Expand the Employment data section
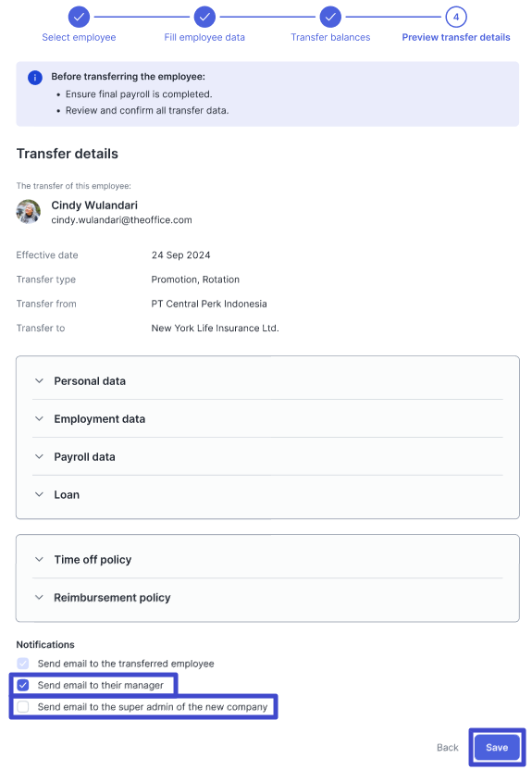The width and height of the screenshot is (532, 770). tap(267, 419)
